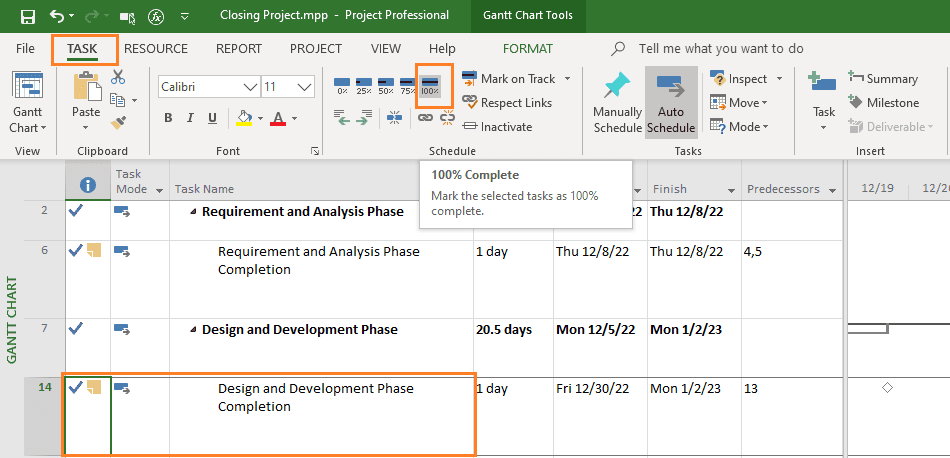
Task: Click the Inspect task button
Action: [739, 79]
